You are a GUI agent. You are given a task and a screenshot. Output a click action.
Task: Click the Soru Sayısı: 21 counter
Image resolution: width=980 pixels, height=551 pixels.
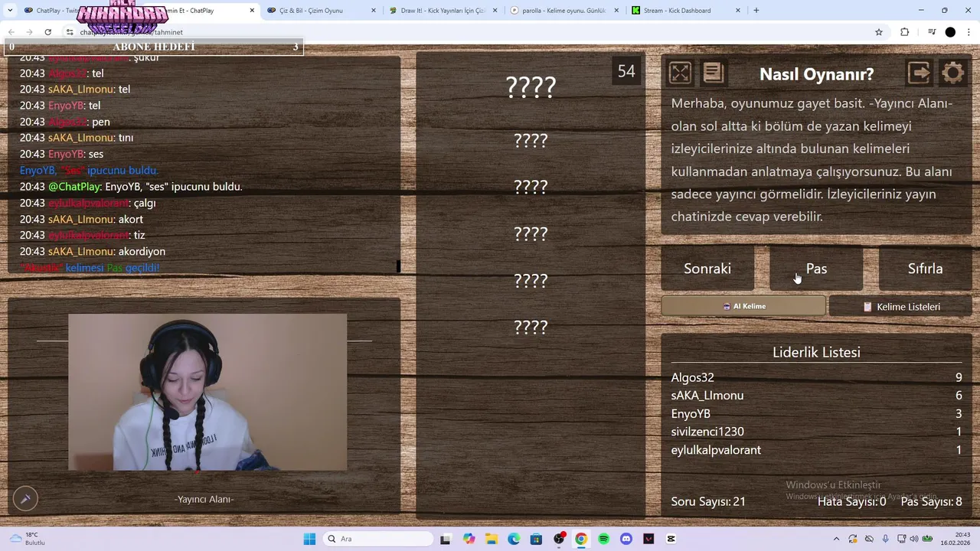coord(708,501)
